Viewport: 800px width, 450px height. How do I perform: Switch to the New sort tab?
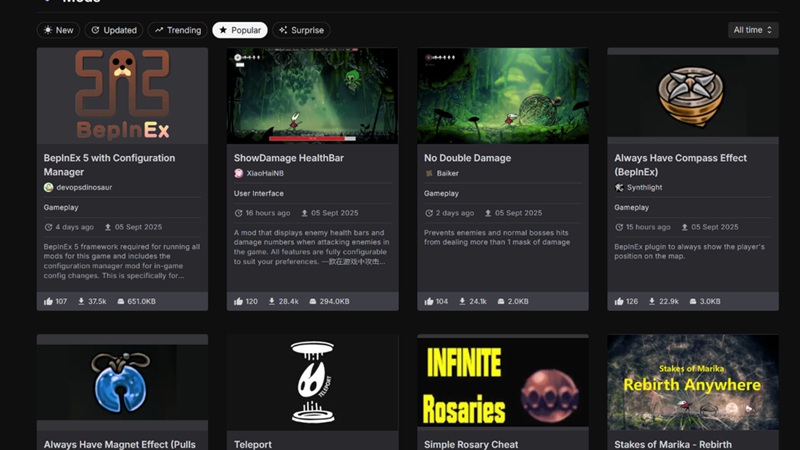58,30
